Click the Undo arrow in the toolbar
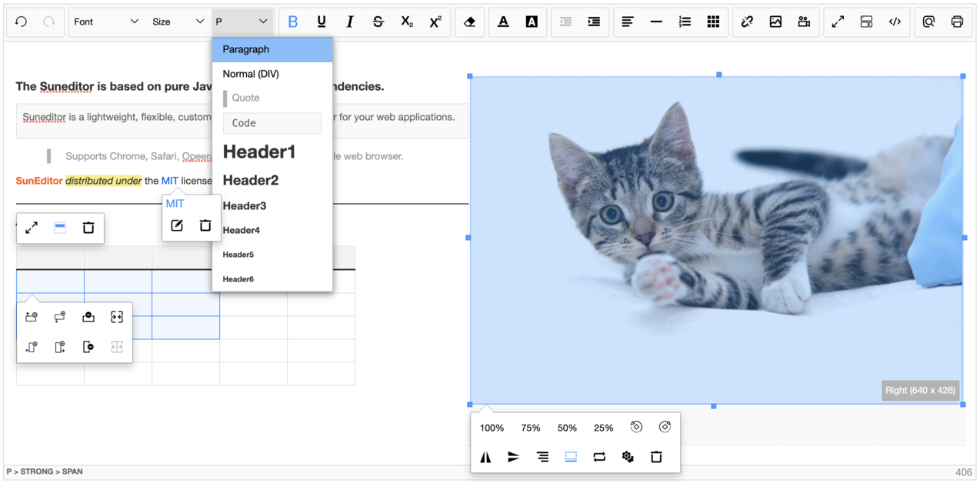 pyautogui.click(x=21, y=22)
